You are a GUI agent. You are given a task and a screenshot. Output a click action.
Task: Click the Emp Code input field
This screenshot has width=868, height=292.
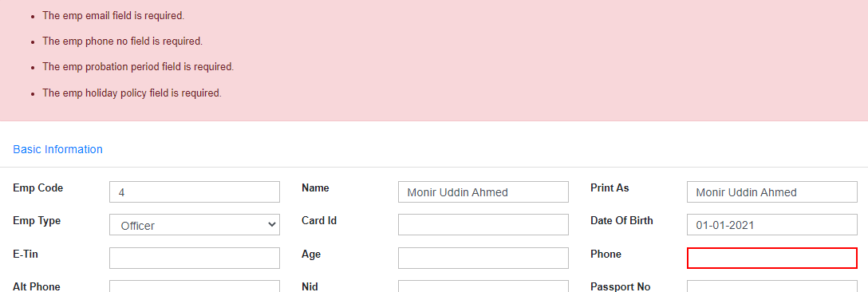coord(195,192)
